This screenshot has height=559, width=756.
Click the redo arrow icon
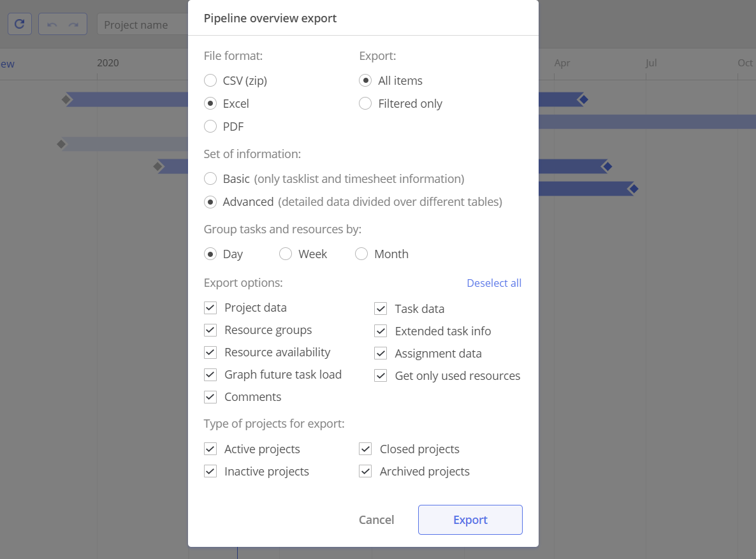tap(73, 24)
